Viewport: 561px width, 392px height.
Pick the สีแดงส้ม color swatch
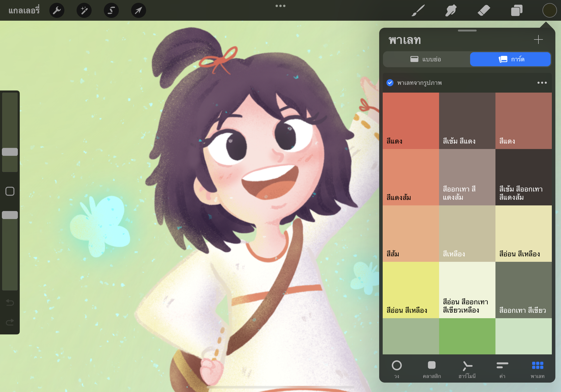411,177
